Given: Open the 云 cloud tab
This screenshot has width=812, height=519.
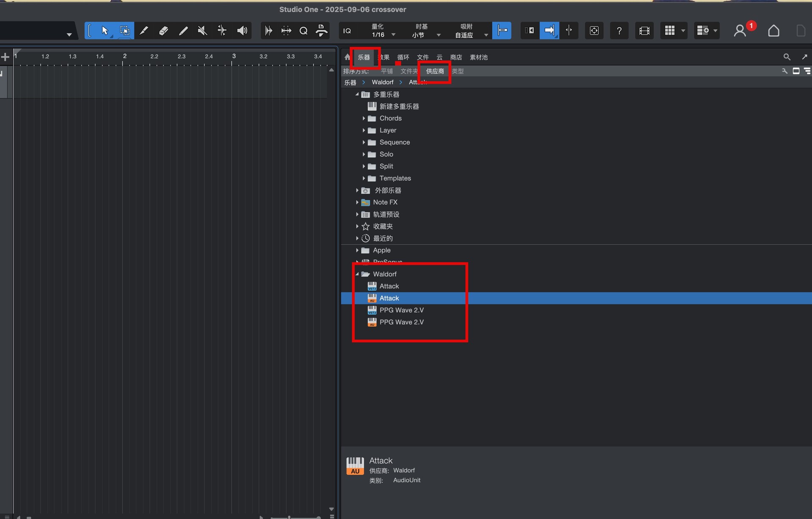Looking at the screenshot, I should tap(439, 57).
